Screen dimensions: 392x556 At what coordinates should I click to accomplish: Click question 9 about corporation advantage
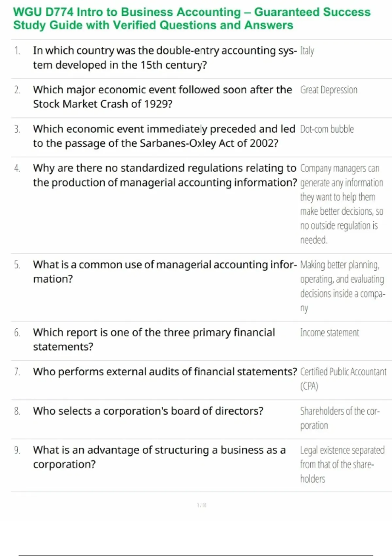tap(159, 457)
